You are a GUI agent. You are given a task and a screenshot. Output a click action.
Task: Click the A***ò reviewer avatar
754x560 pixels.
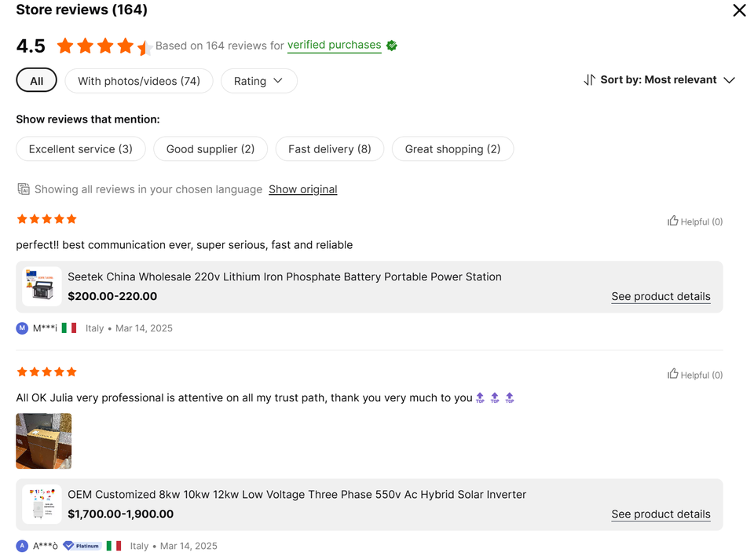[x=22, y=546]
